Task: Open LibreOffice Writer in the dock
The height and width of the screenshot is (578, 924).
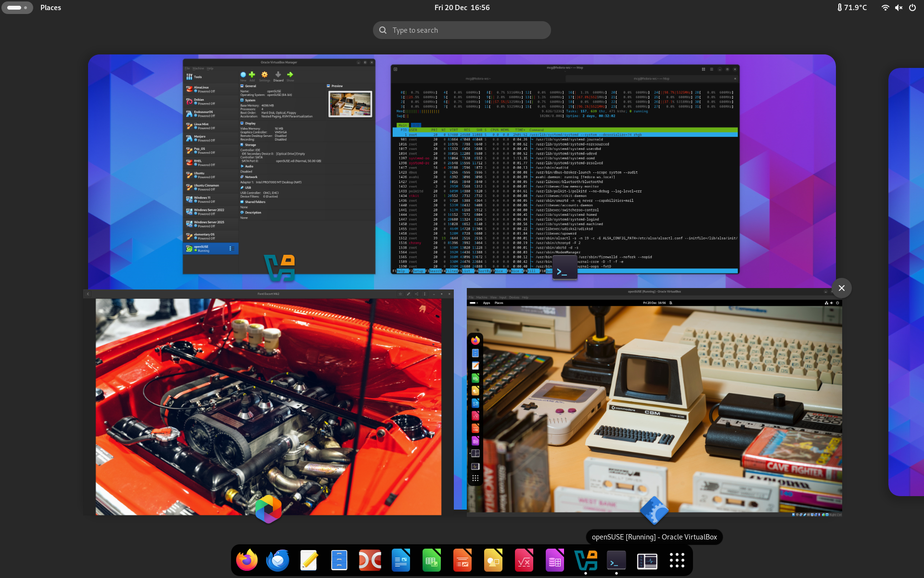Action: pos(401,561)
